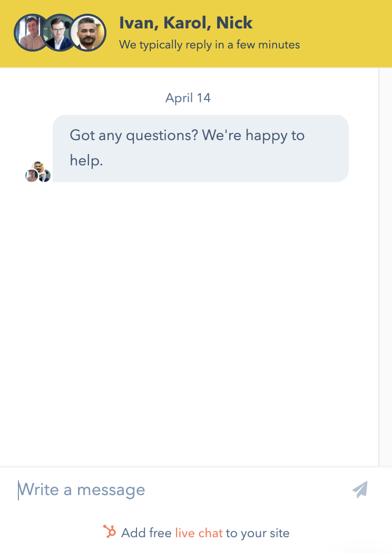This screenshot has width=392, height=553.
Task: Click the middle agent avatar in header
Action: [59, 33]
